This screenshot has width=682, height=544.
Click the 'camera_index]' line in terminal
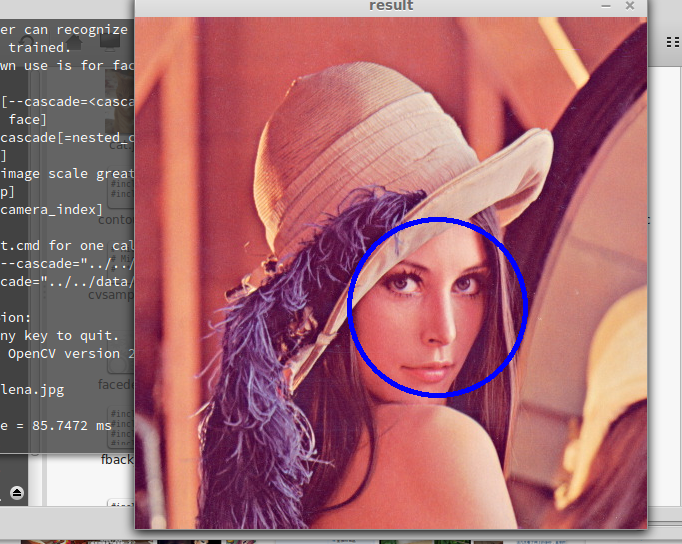(x=51, y=210)
